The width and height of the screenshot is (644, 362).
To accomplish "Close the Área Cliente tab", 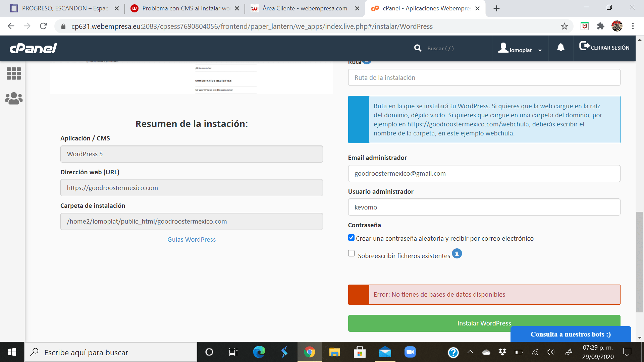I will pyautogui.click(x=357, y=8).
